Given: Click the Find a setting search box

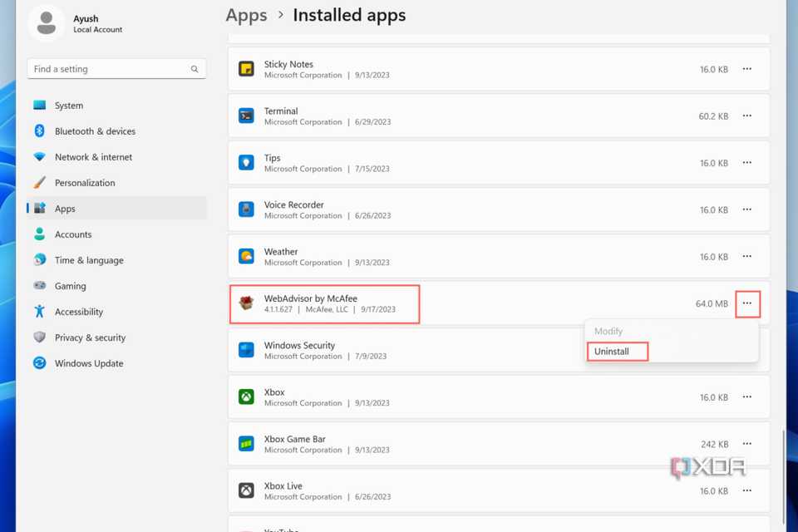Looking at the screenshot, I should tap(116, 69).
